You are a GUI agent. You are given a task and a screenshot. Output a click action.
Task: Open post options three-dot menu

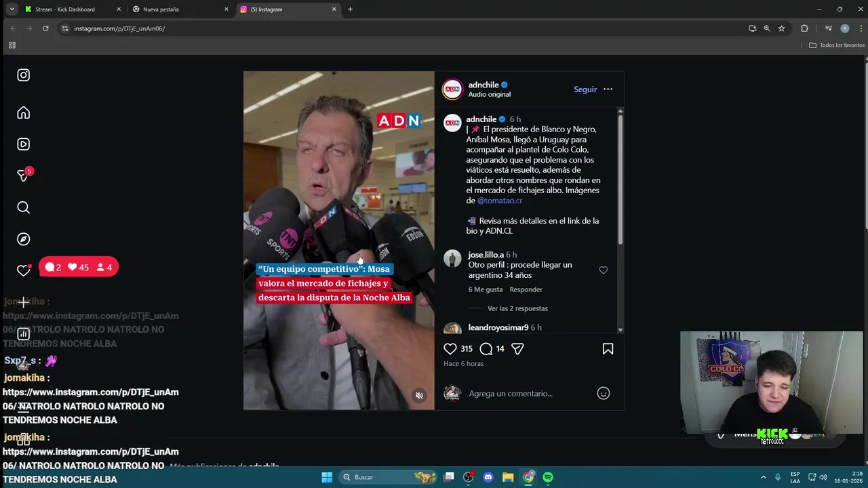(608, 89)
